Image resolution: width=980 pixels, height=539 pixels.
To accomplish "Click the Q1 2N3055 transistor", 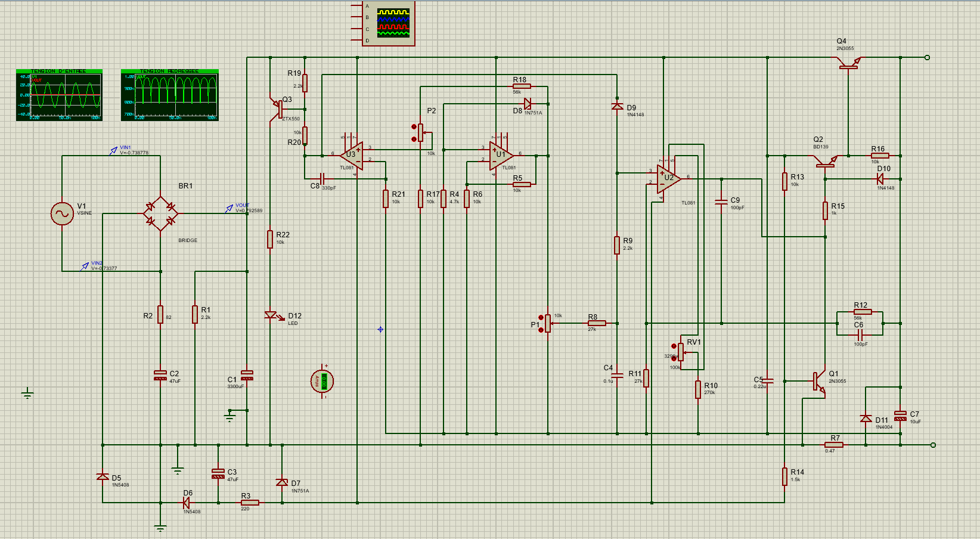I will [818, 382].
